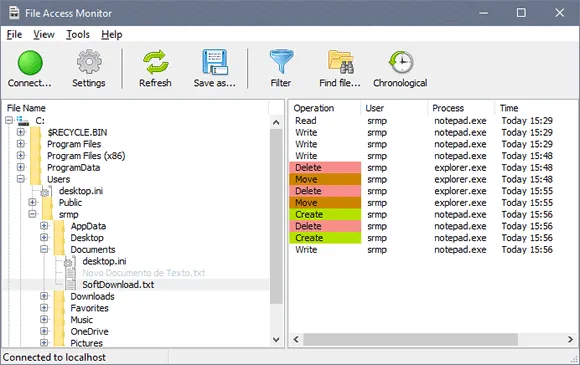Click the tree panel scroll down arrow
The image size is (580, 365).
click(276, 339)
